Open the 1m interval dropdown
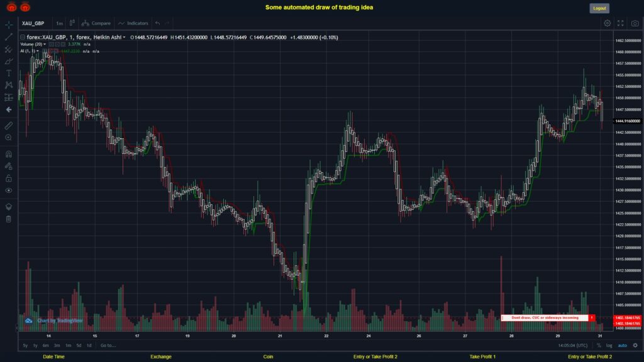 point(60,23)
